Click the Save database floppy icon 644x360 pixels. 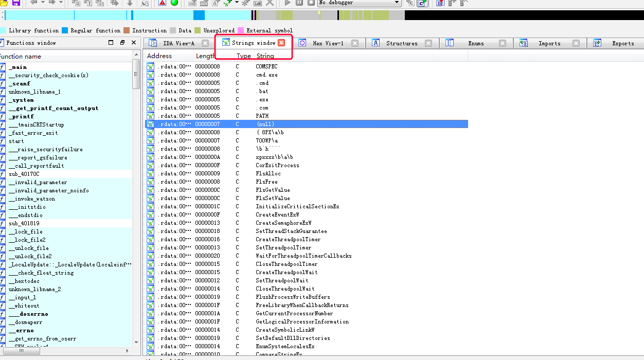click(16, 3)
